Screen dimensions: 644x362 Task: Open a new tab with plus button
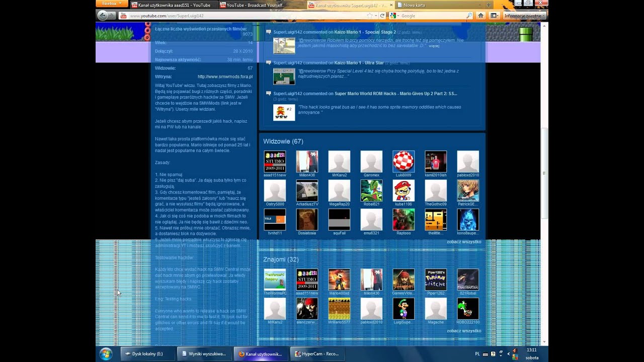489,5
